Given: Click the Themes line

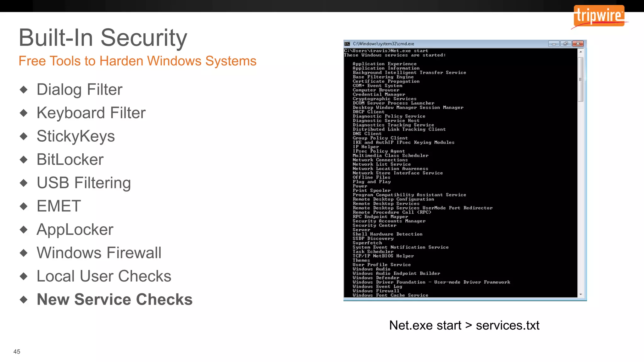Looking at the screenshot, I should pyautogui.click(x=361, y=261).
